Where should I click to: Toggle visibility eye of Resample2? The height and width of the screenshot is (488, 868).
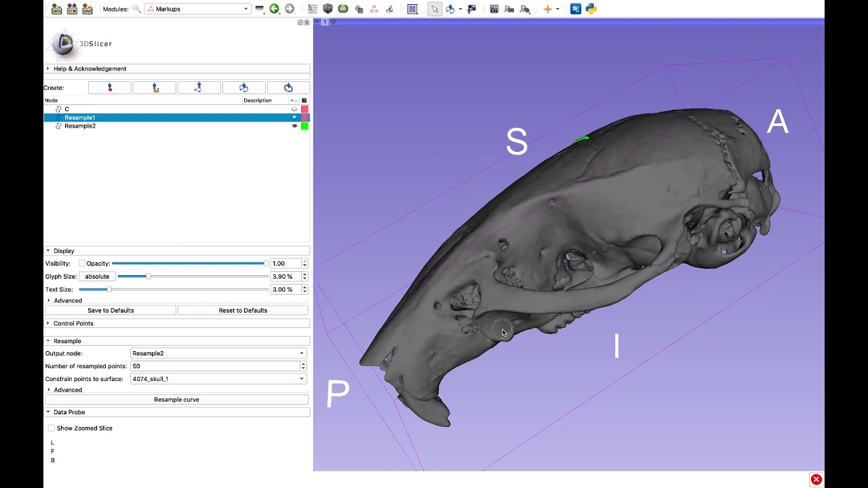pyautogui.click(x=294, y=126)
